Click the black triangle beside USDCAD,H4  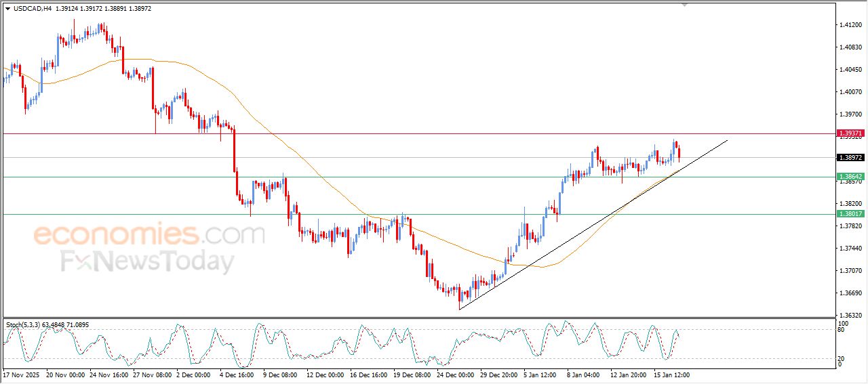[7, 9]
